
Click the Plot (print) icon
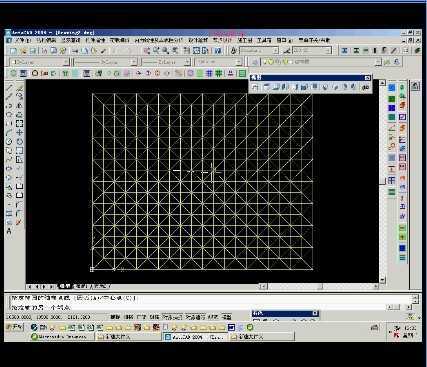(x=44, y=51)
